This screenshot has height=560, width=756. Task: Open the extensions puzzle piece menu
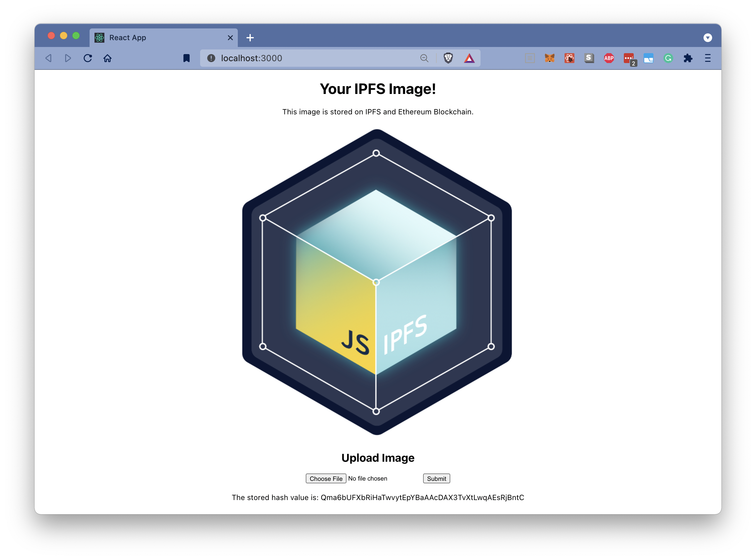point(687,58)
